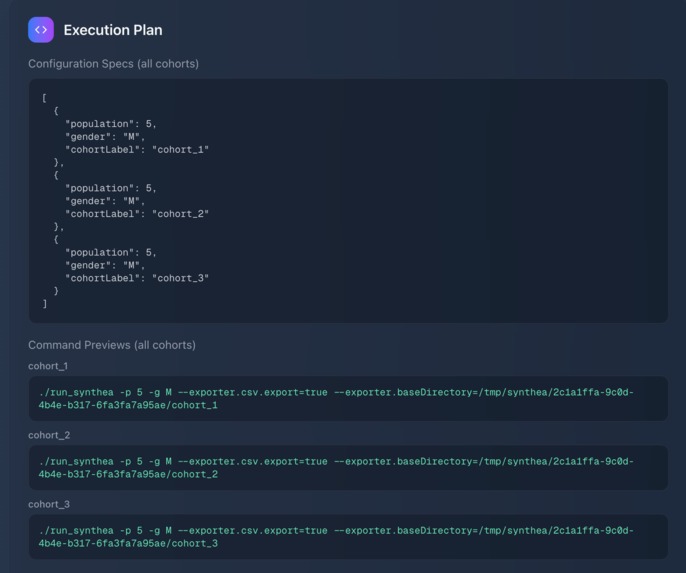
Task: Click the closing square bracket of JSON
Action: [44, 304]
